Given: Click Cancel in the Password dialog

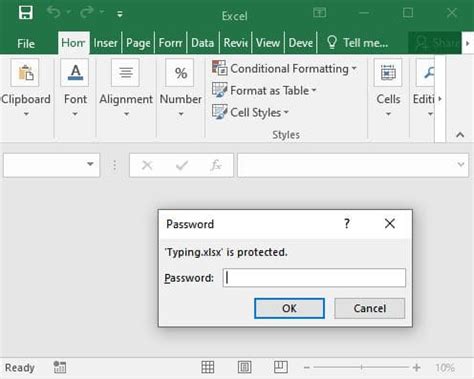Looking at the screenshot, I should (x=370, y=308).
